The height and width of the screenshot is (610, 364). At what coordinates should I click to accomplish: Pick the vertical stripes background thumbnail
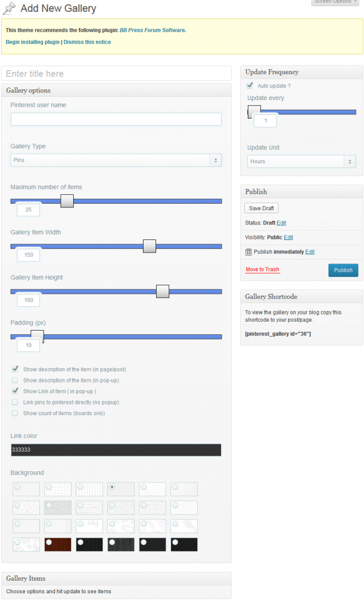[x=89, y=490]
